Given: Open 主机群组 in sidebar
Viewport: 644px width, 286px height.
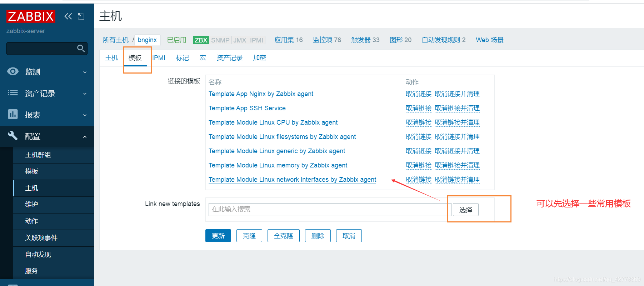Looking at the screenshot, I should point(54,155).
